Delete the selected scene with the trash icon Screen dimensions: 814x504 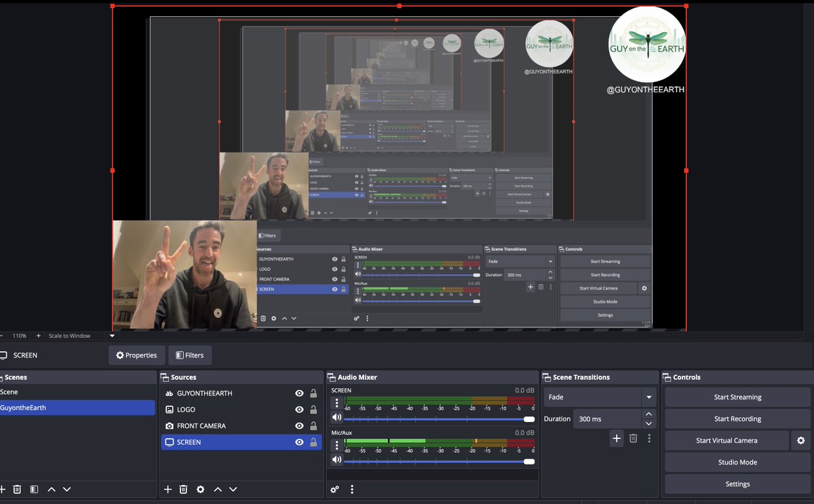16,489
